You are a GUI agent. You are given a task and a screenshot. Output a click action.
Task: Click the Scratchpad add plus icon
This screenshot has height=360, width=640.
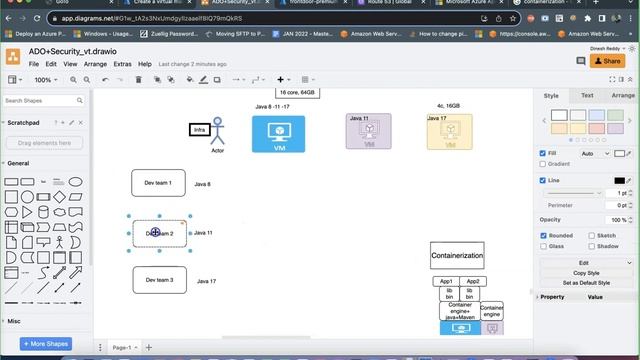pyautogui.click(x=63, y=122)
